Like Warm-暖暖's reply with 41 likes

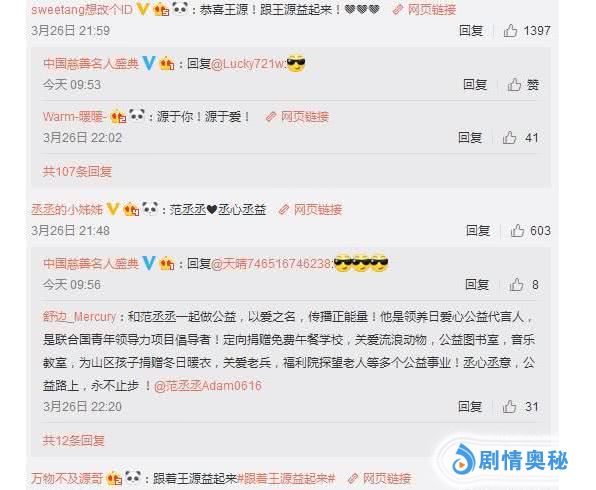tap(509, 138)
